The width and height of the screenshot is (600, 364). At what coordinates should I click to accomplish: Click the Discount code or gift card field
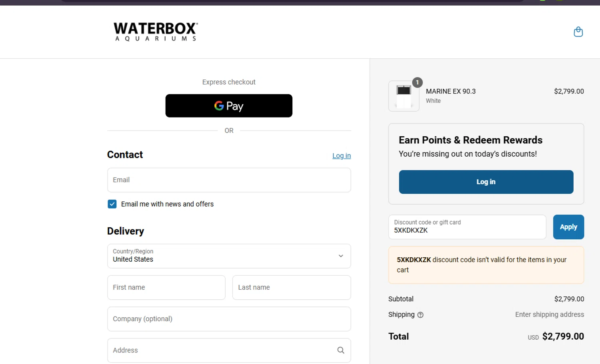point(467,227)
